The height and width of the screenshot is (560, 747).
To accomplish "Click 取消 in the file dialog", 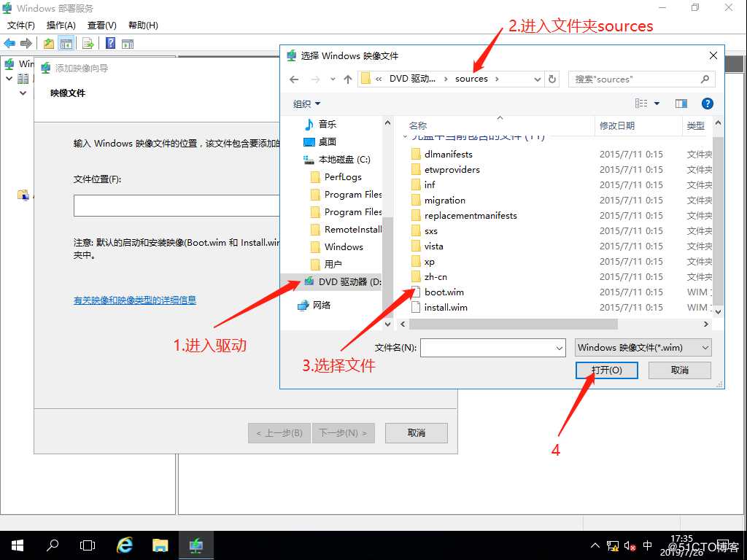I will [x=680, y=370].
